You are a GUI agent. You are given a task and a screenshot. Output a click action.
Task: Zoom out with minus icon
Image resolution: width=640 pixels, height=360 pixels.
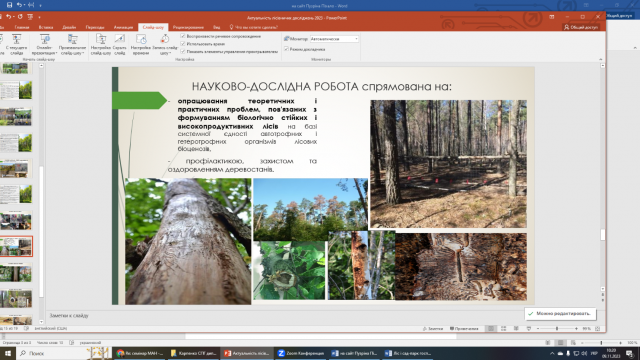(538, 329)
